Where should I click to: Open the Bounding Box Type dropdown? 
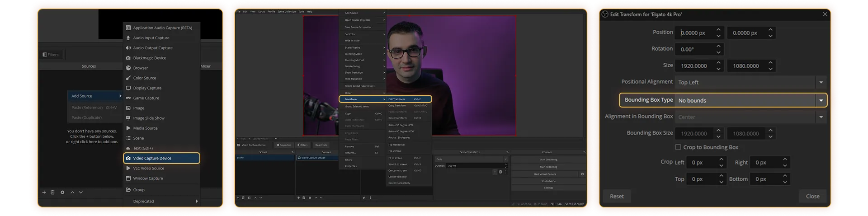(751, 100)
